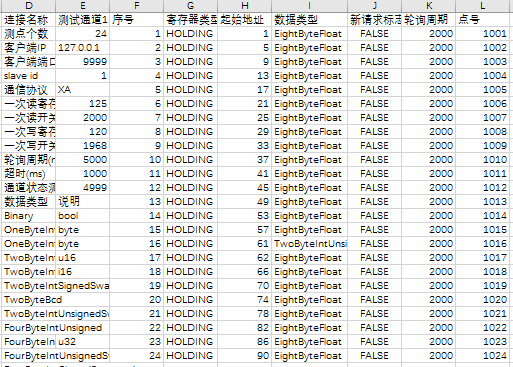Select the cell '通信协议'
This screenshot has height=367, width=513.
click(29, 90)
